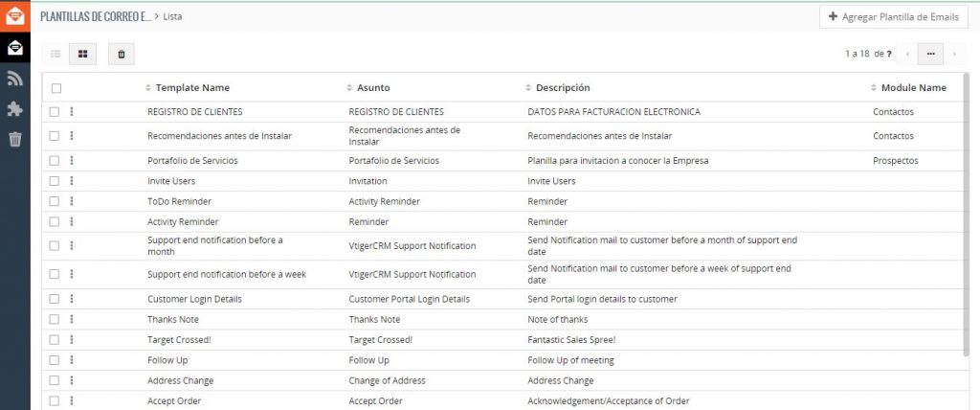Switch to list view layout
This screenshot has width=980, height=410.
point(56,55)
